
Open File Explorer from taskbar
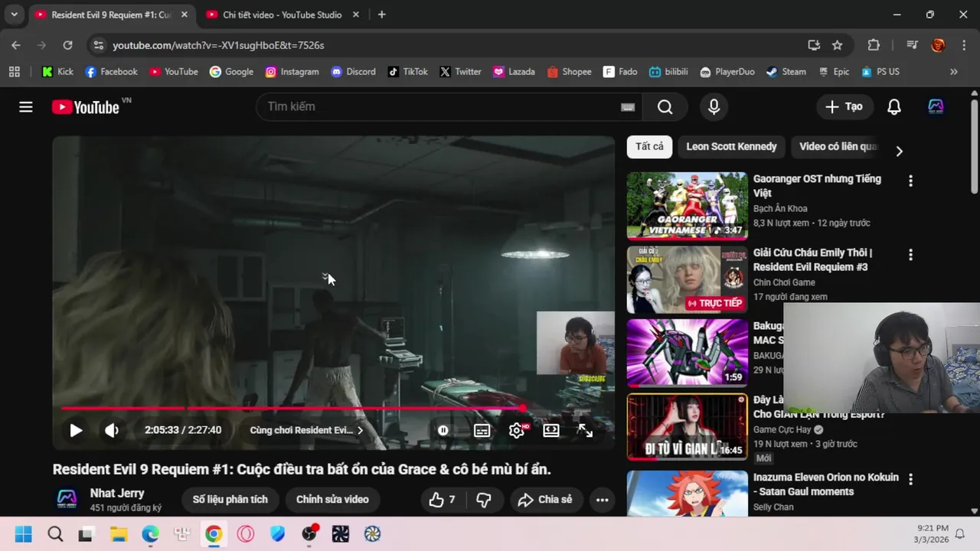[x=119, y=534]
